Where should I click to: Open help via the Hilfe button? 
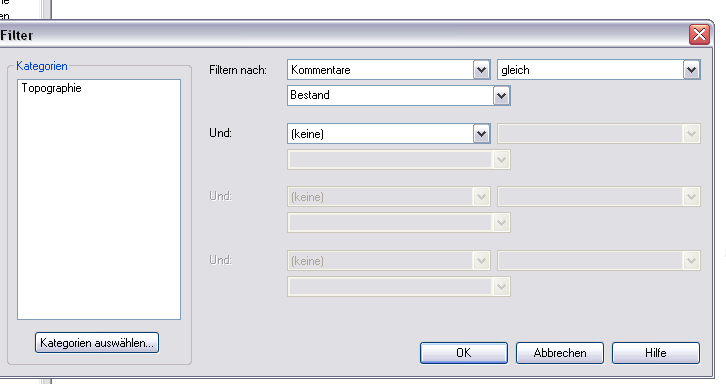click(656, 353)
